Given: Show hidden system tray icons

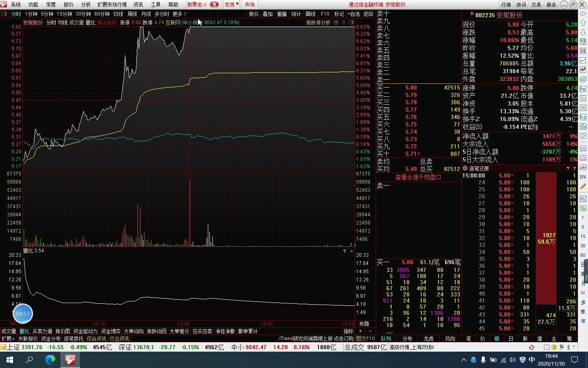Looking at the screenshot, I should 463,360.
